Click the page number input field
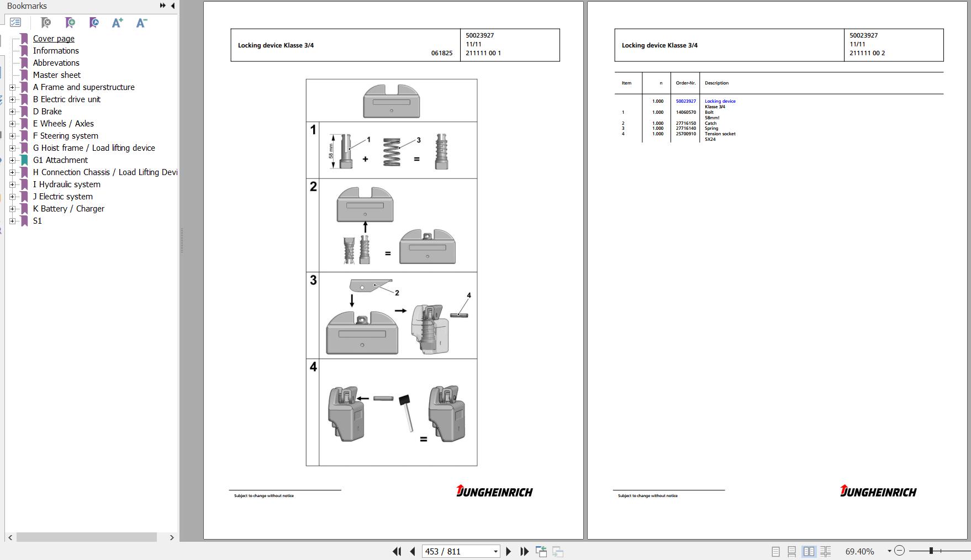This screenshot has height=560, width=971. click(457, 551)
